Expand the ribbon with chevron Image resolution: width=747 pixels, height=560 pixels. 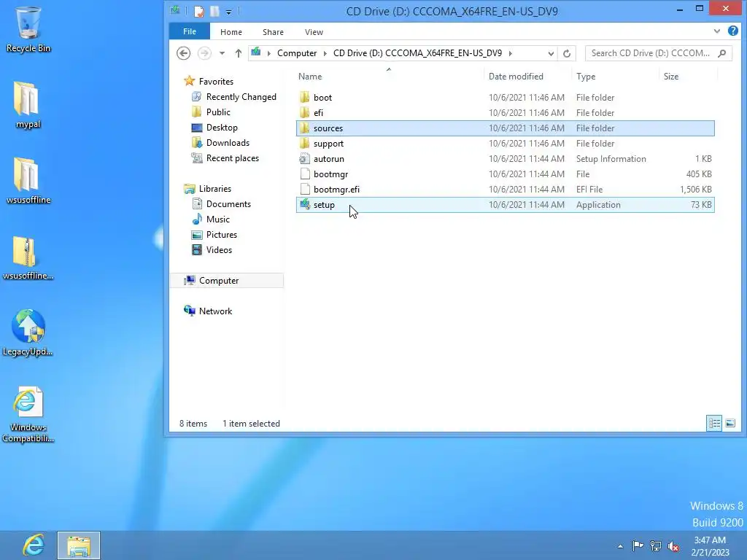coord(717,31)
